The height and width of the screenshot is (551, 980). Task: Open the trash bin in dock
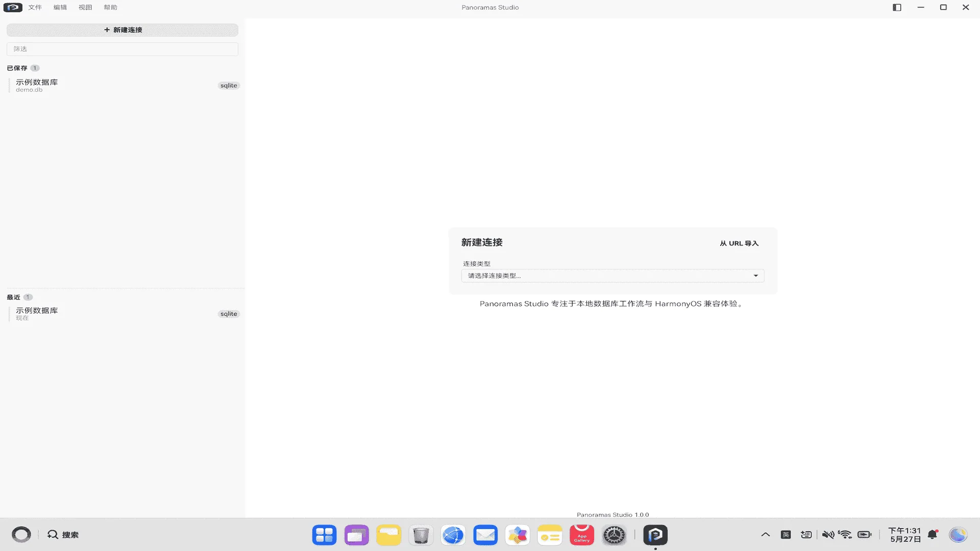point(421,535)
